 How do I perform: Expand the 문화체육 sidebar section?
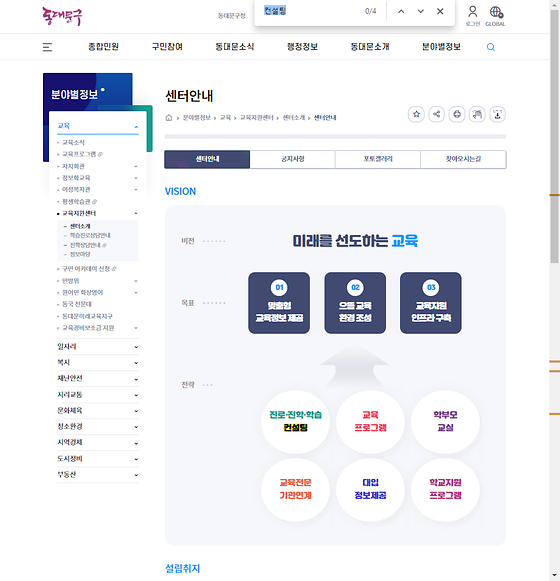coord(98,411)
